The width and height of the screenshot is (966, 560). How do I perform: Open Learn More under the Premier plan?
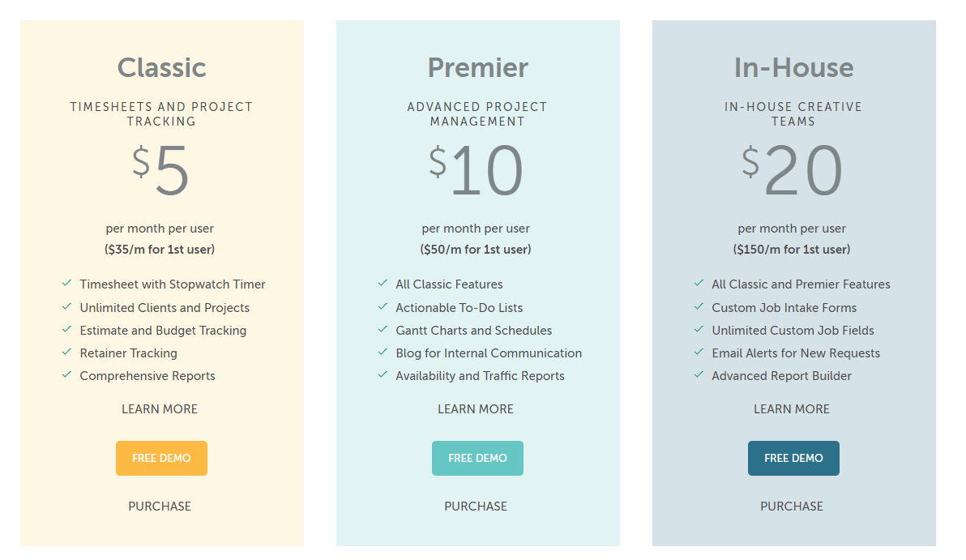[x=476, y=409]
